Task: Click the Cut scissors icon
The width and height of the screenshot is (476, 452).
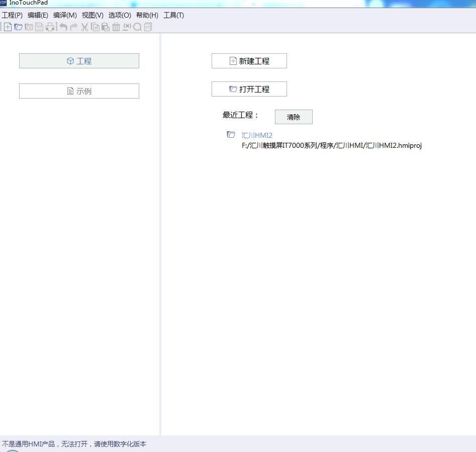Action: (x=84, y=27)
